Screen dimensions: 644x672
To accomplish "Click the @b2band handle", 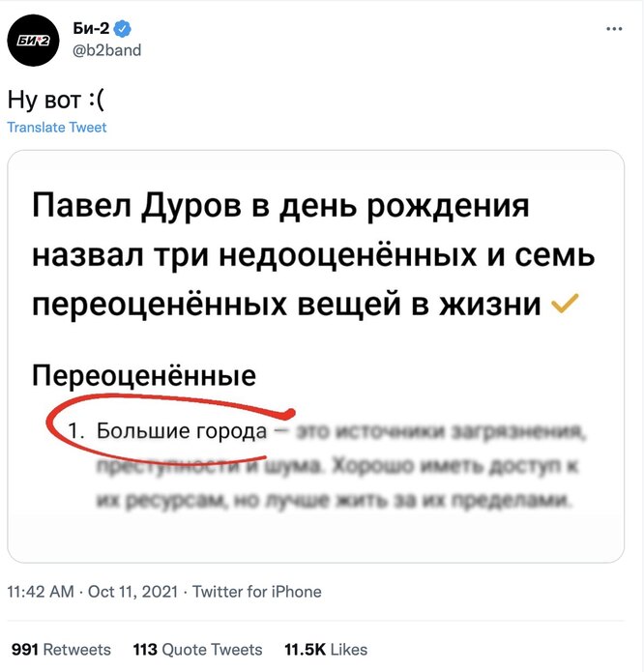I will (x=106, y=49).
